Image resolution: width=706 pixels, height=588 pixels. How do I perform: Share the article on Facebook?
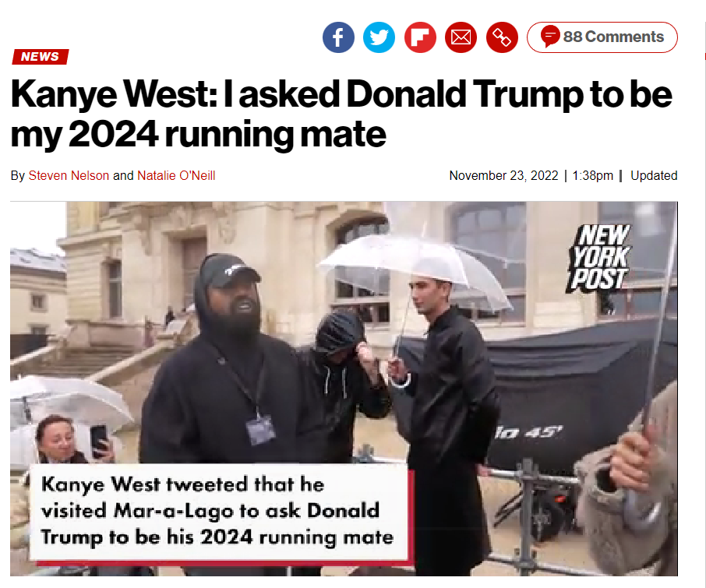pyautogui.click(x=338, y=37)
